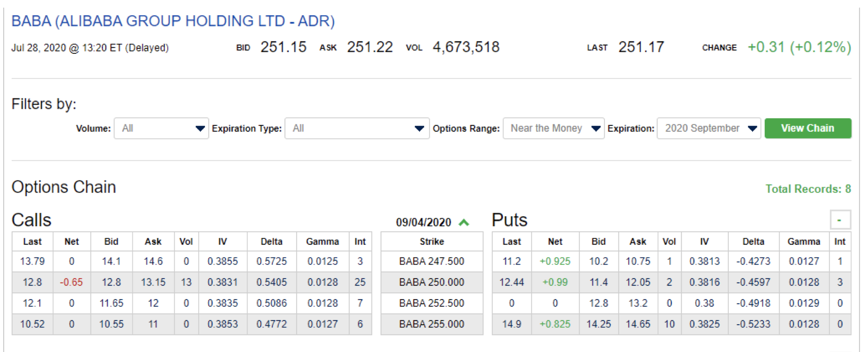Click Puts last value 12.44
868x352 pixels.
[x=512, y=282]
